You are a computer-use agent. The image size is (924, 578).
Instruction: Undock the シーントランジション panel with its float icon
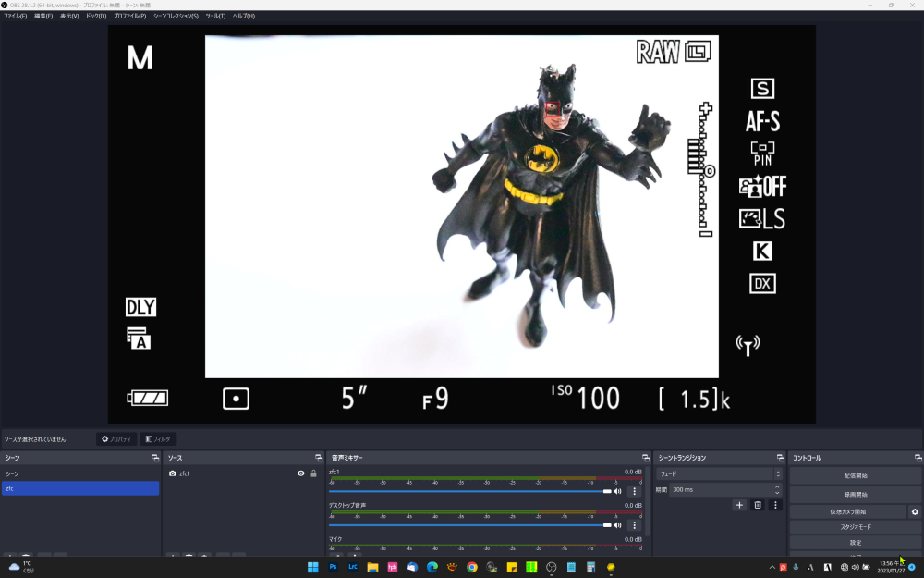[781, 458]
